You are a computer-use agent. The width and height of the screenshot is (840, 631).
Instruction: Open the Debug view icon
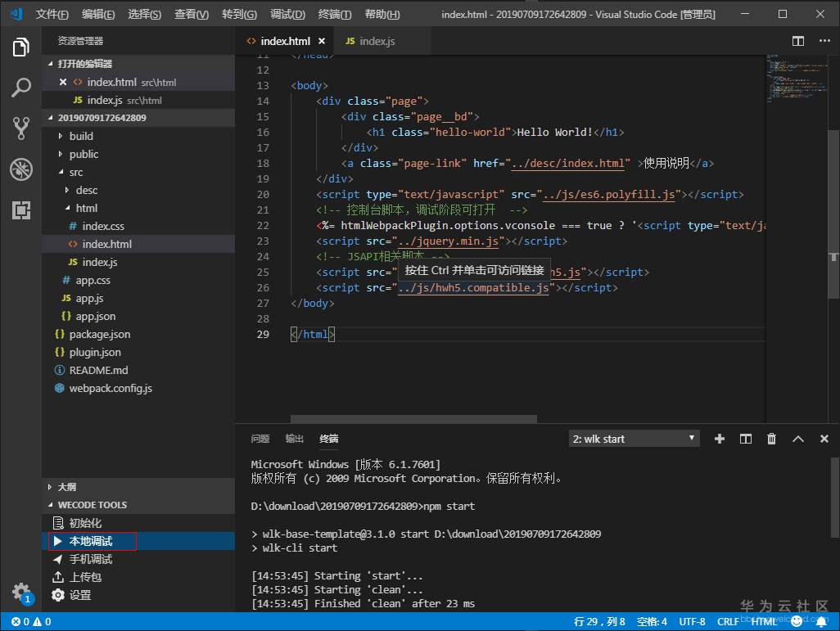pyautogui.click(x=21, y=169)
